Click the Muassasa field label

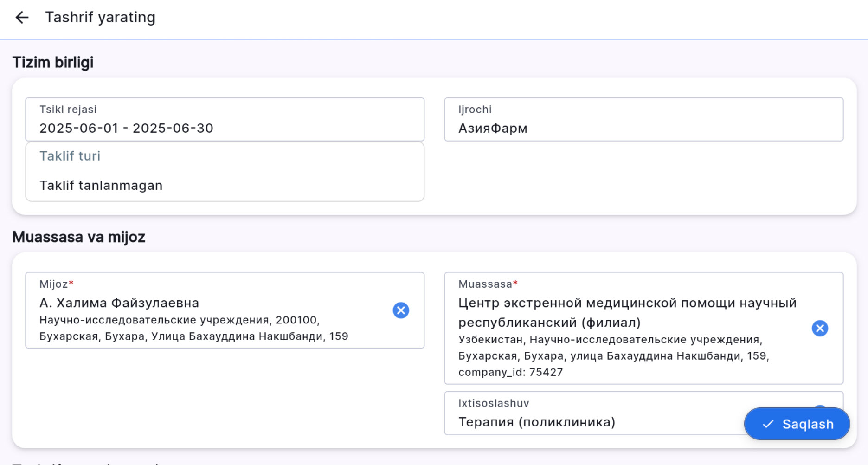(485, 284)
